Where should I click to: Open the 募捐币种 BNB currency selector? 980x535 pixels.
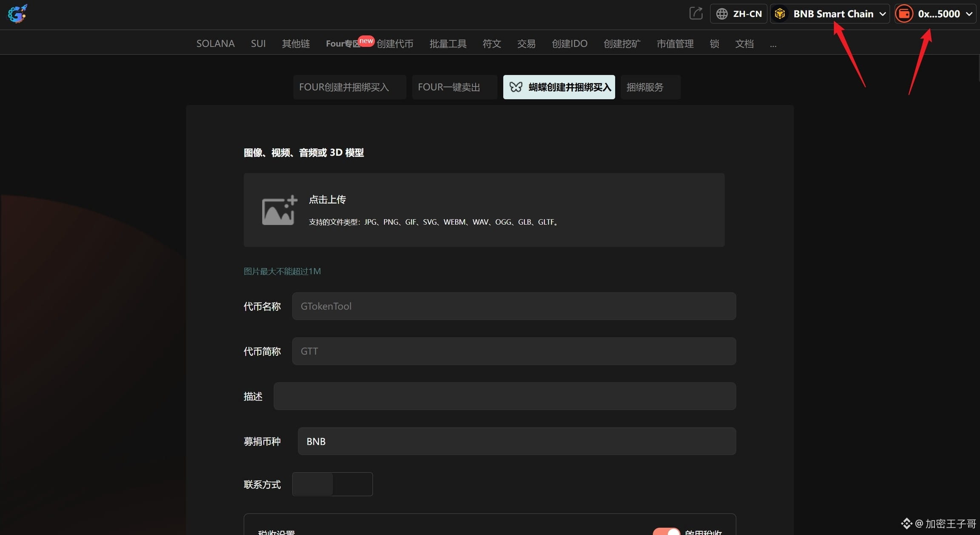click(x=516, y=441)
